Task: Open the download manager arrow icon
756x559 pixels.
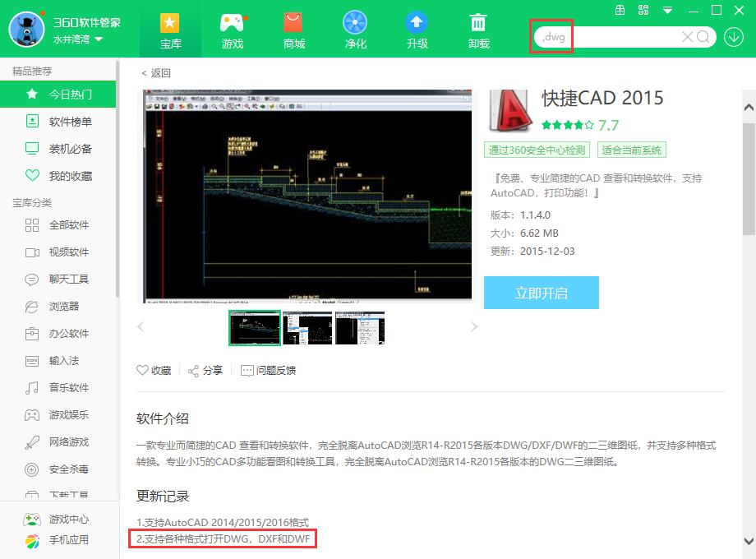Action: 733,37
